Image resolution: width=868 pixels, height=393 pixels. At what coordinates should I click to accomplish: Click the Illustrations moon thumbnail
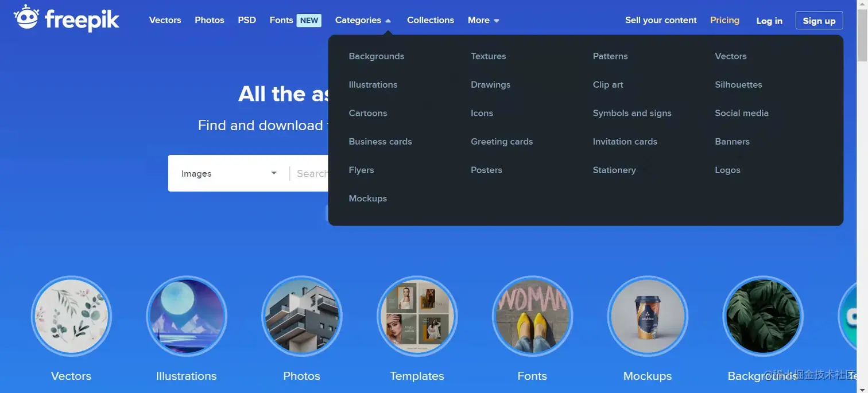pos(187,316)
